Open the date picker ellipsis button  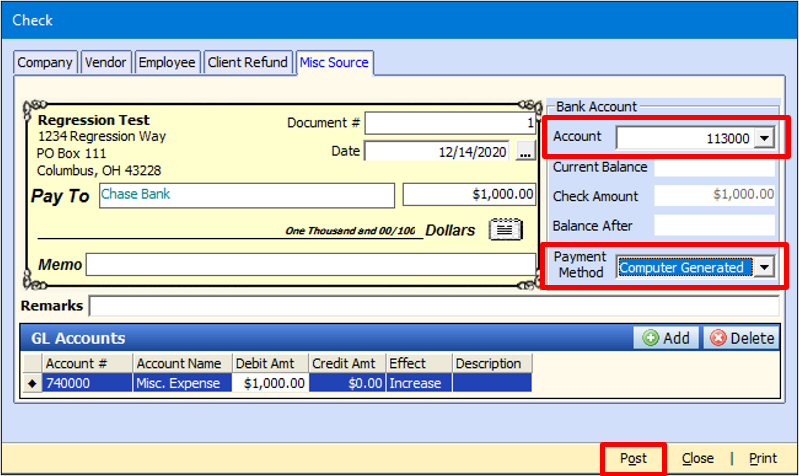(525, 151)
